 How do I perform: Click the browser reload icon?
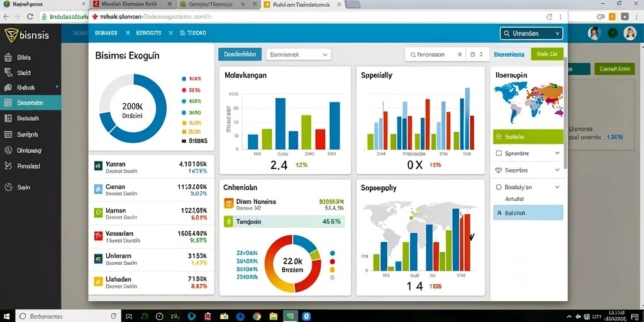point(30,17)
